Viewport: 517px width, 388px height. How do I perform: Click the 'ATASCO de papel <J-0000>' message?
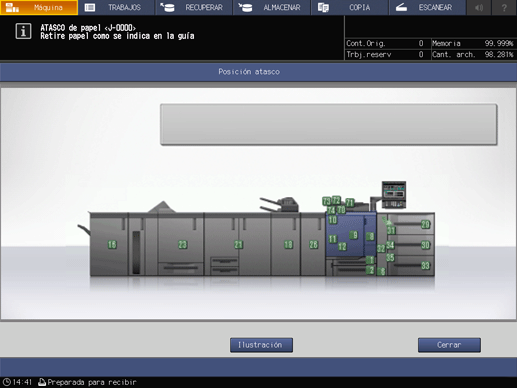(88, 28)
